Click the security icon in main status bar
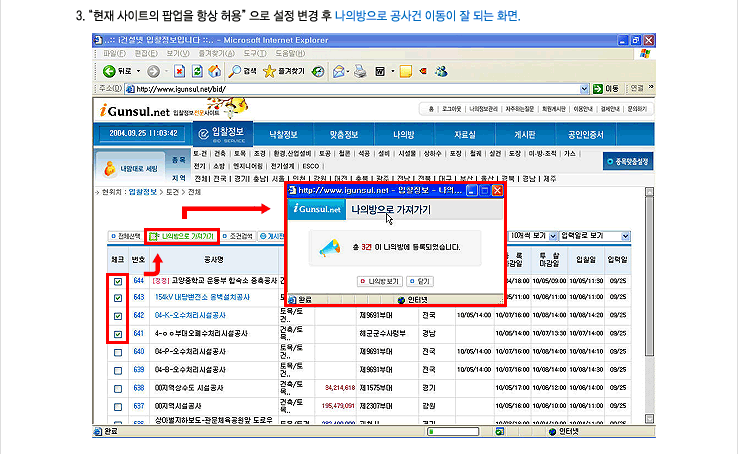This screenshot has height=454, width=738. (x=499, y=431)
